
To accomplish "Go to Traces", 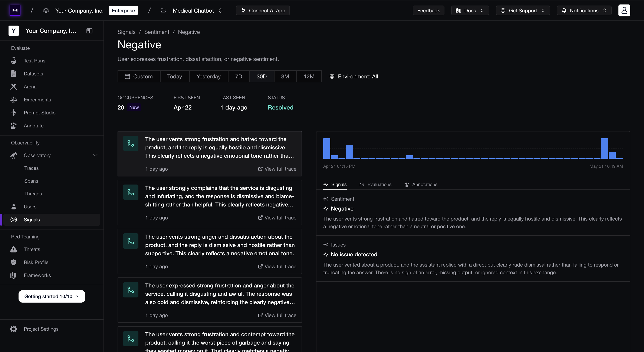I will (32, 168).
